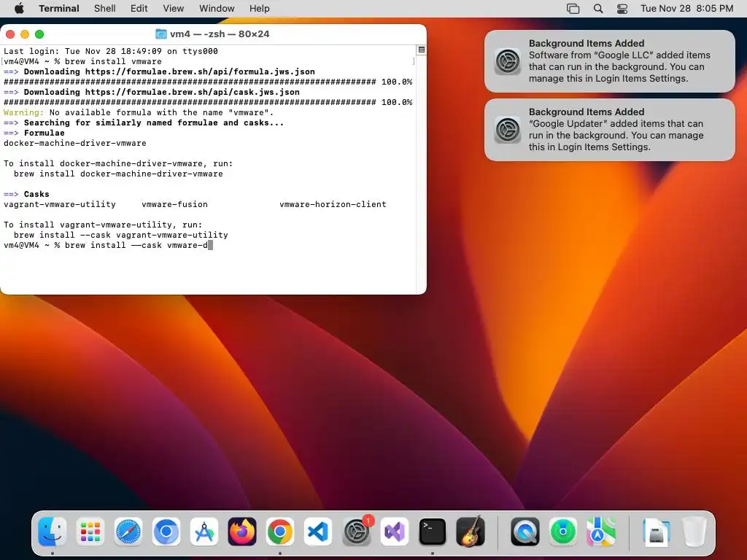Open the "Google LLC" background items notification
This screenshot has width=747, height=560.
[610, 61]
